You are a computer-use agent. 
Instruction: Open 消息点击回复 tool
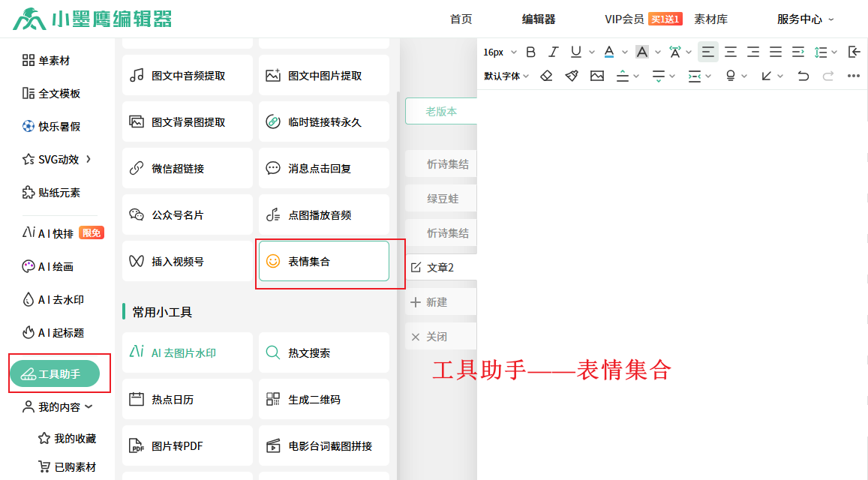pyautogui.click(x=324, y=168)
